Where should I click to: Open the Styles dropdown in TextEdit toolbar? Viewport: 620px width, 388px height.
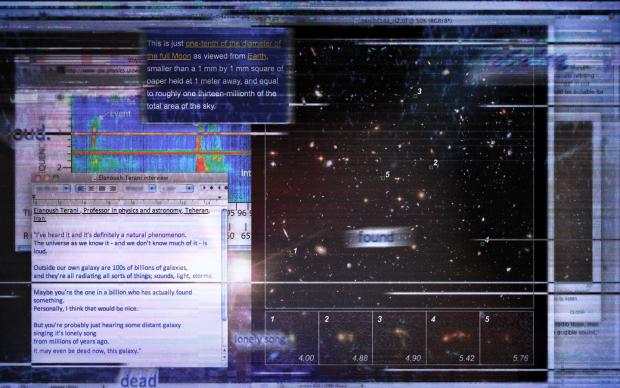click(x=52, y=189)
